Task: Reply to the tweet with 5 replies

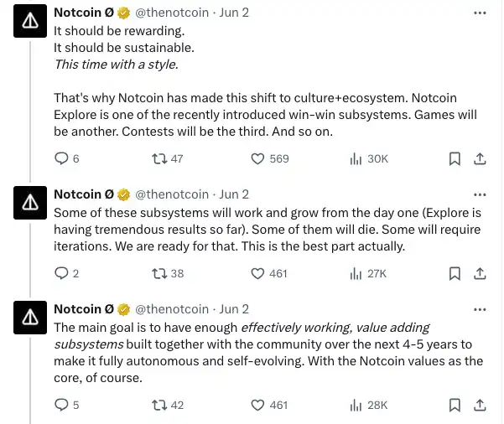Action: coord(60,405)
